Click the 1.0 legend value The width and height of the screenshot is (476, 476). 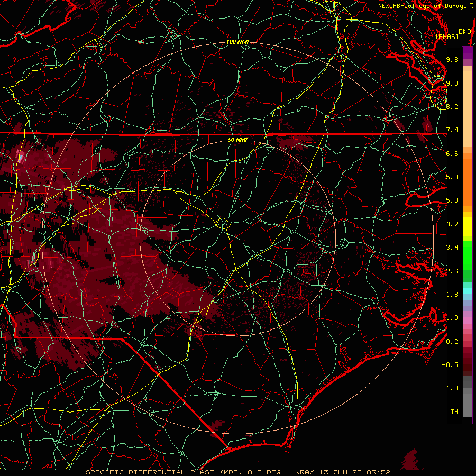pyautogui.click(x=452, y=318)
